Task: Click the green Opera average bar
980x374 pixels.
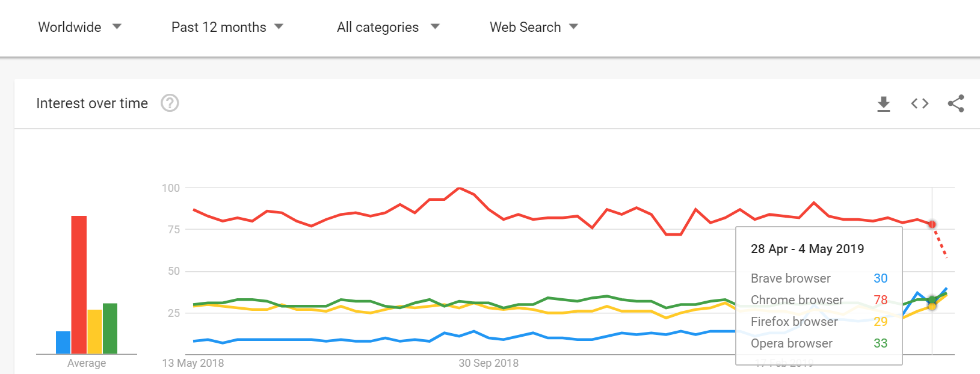Action: [110, 328]
